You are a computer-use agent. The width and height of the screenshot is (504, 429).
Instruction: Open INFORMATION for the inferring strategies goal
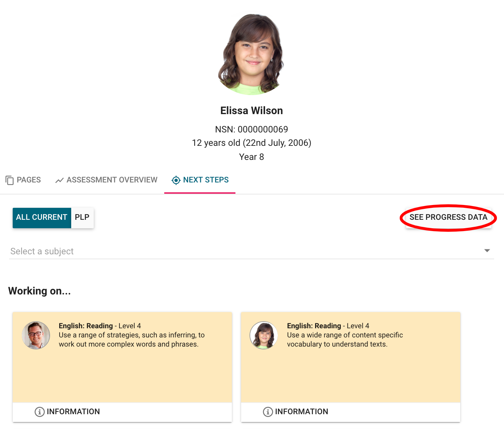tap(73, 412)
